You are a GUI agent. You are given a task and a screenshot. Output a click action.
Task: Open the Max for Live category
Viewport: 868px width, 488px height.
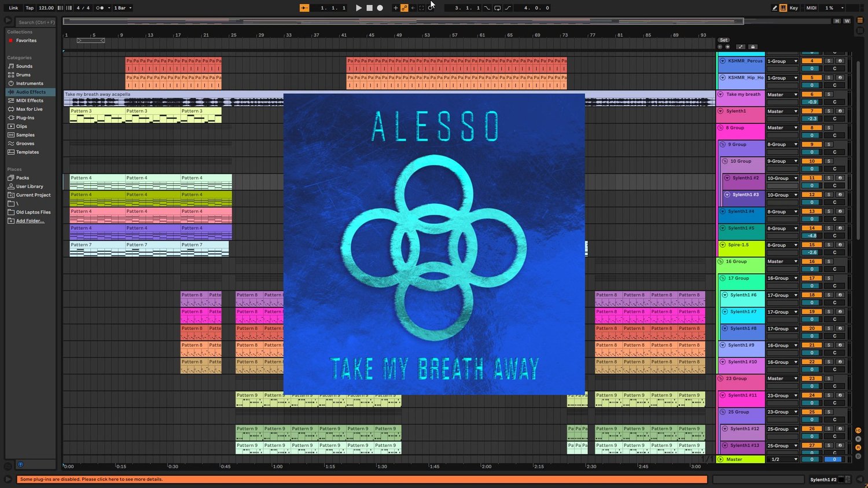[29, 109]
